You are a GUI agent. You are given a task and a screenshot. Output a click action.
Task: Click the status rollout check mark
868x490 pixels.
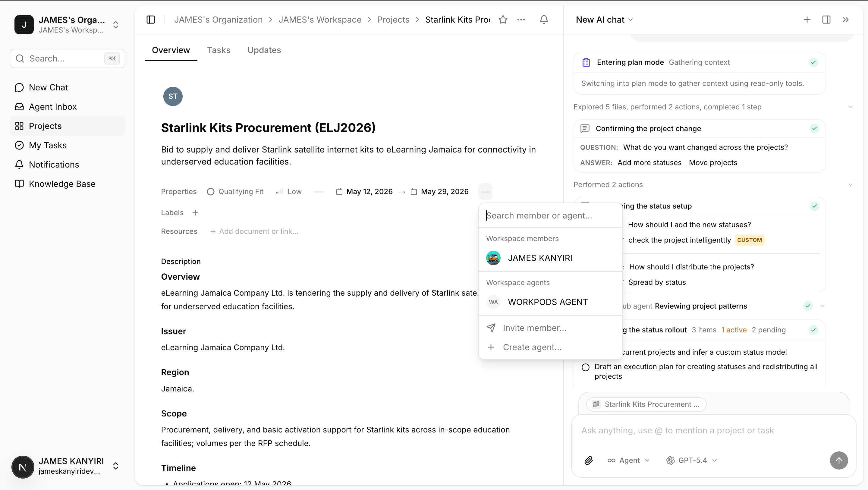click(813, 330)
